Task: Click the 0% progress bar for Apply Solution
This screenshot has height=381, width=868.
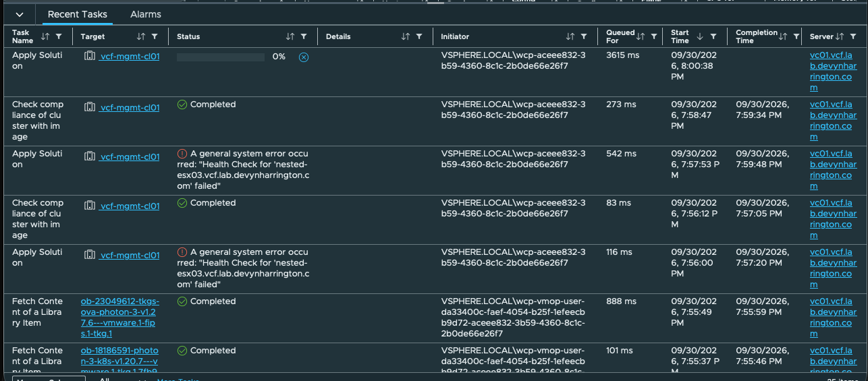Action: (221, 57)
